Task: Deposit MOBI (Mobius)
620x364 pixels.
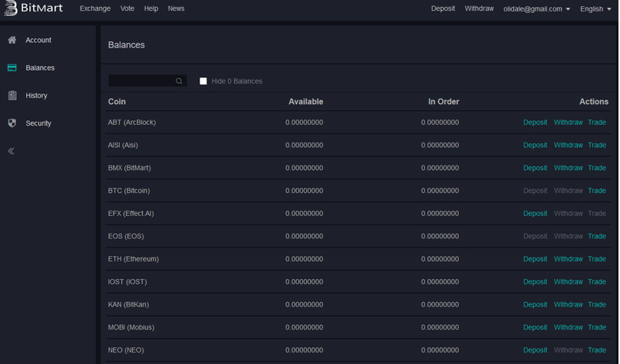Action: coord(535,327)
